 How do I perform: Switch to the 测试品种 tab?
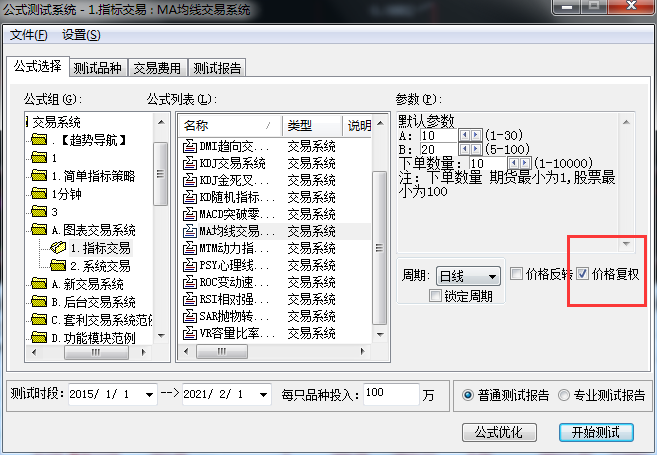(98, 68)
